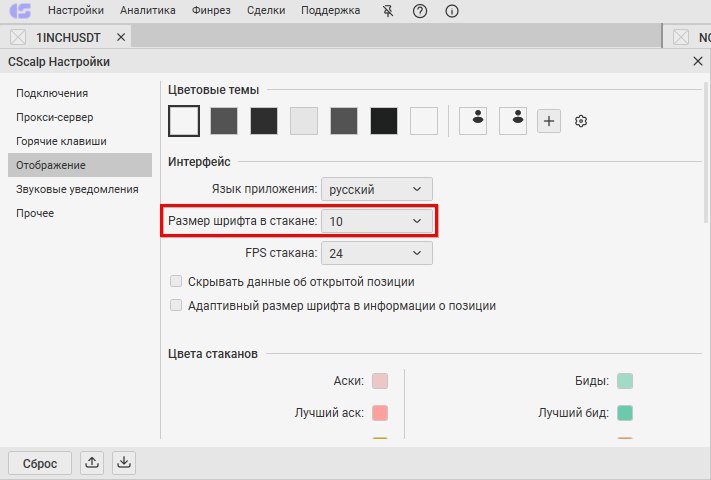Click the Интерфейс heading
This screenshot has width=711, height=480.
click(x=199, y=162)
